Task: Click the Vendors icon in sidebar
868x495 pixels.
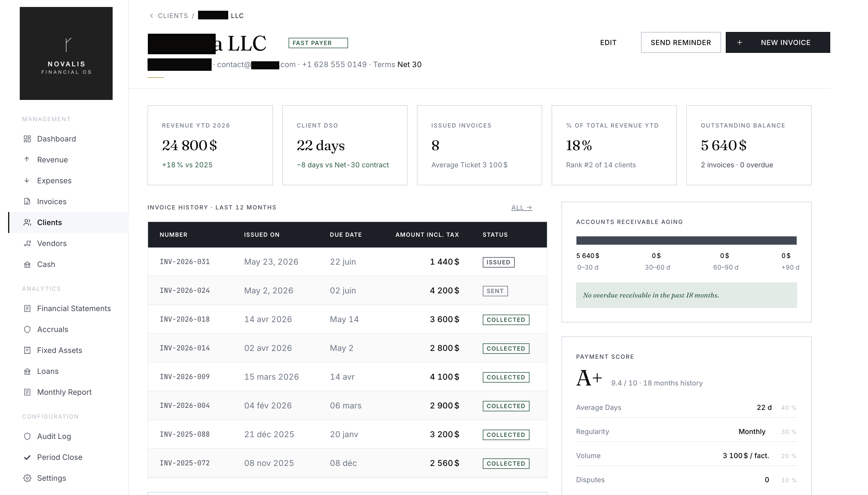Action: [x=27, y=243]
